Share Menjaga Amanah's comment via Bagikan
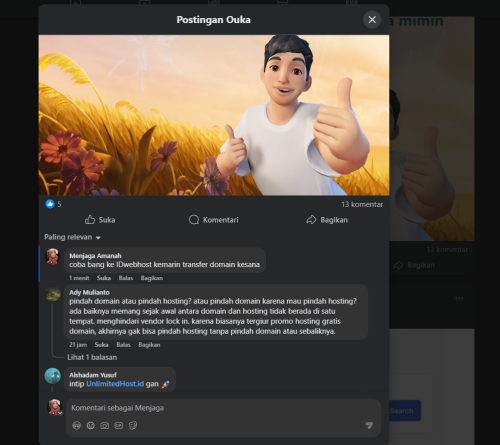This screenshot has width=500, height=445. click(152, 278)
